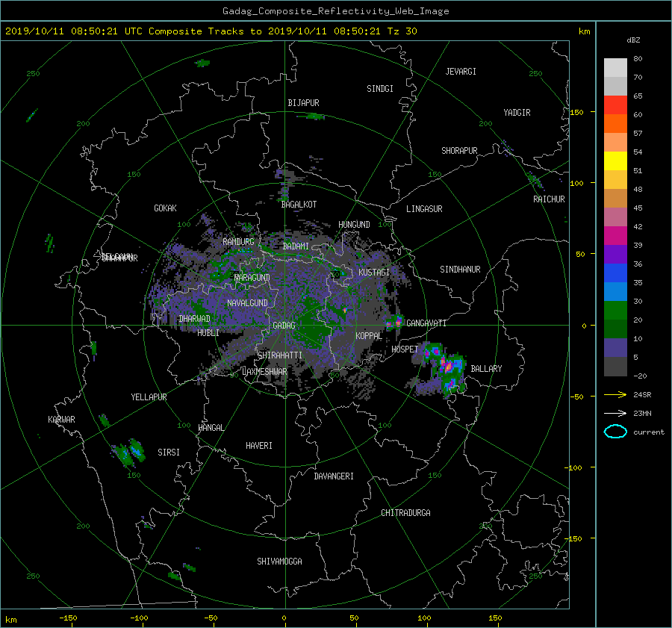Click the KARWAR city label
672x628 pixels.
(x=61, y=419)
